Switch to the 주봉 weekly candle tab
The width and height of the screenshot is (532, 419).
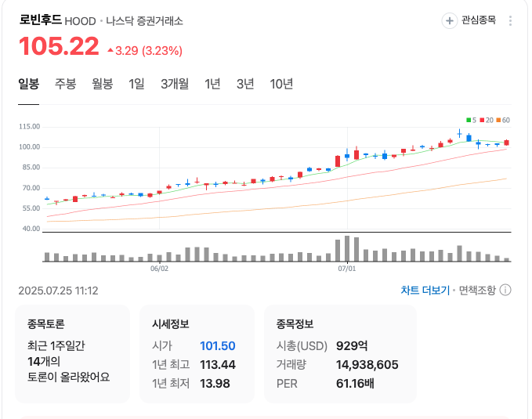point(66,84)
